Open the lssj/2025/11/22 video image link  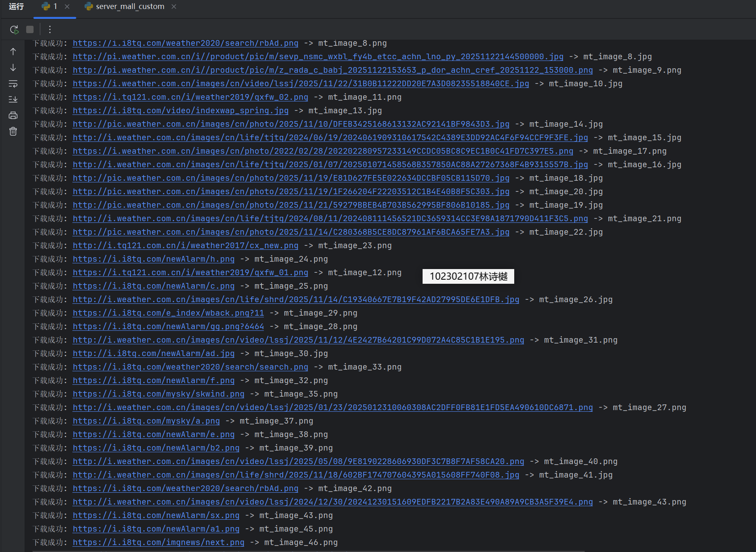(x=301, y=84)
